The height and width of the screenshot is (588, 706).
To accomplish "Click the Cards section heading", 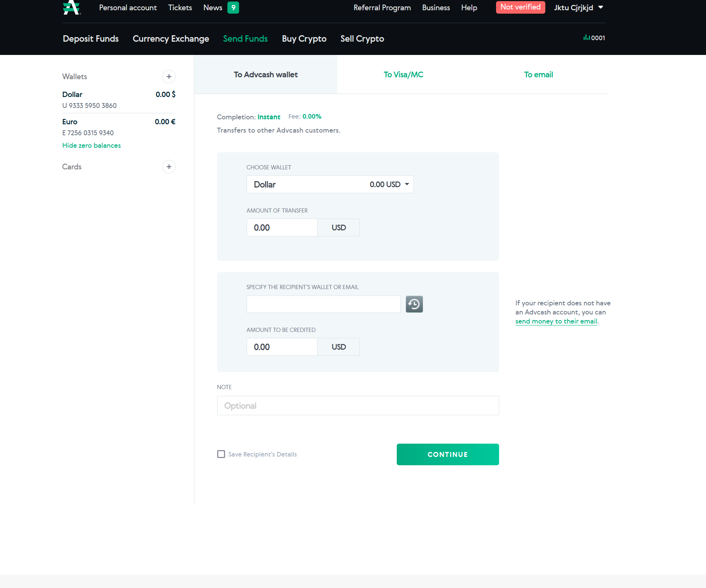I will 72,167.
